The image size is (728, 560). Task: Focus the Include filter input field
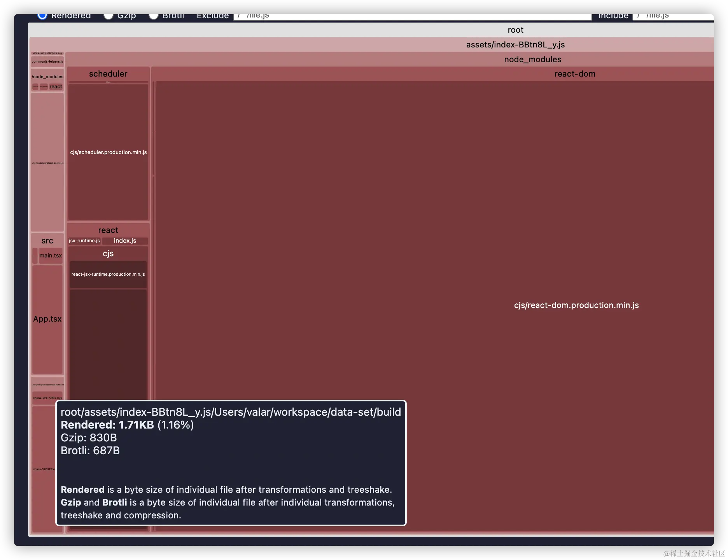click(673, 16)
